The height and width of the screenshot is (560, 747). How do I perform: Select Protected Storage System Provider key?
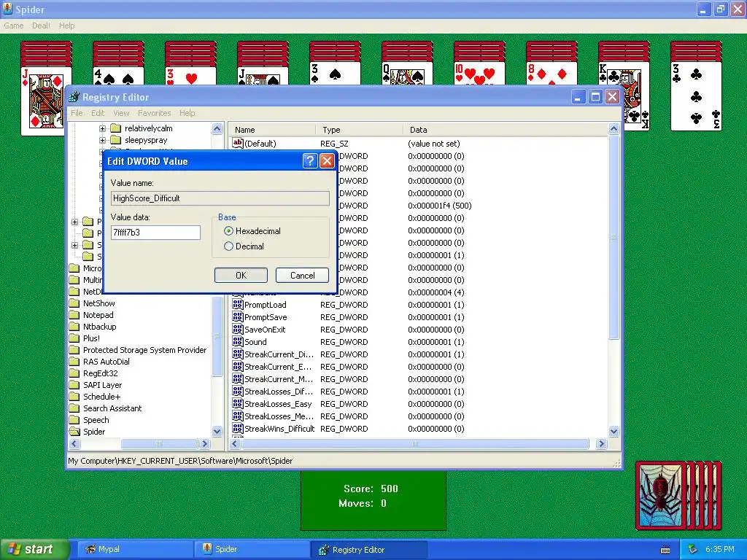[x=144, y=350]
